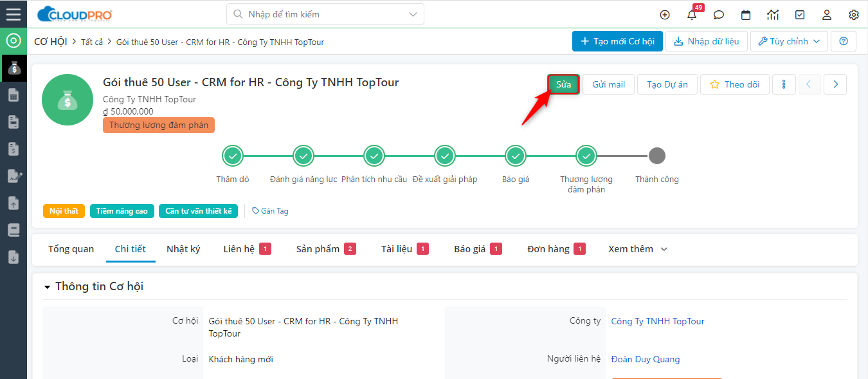Switch to the Nhật ký tab
The height and width of the screenshot is (379, 868).
click(x=183, y=249)
